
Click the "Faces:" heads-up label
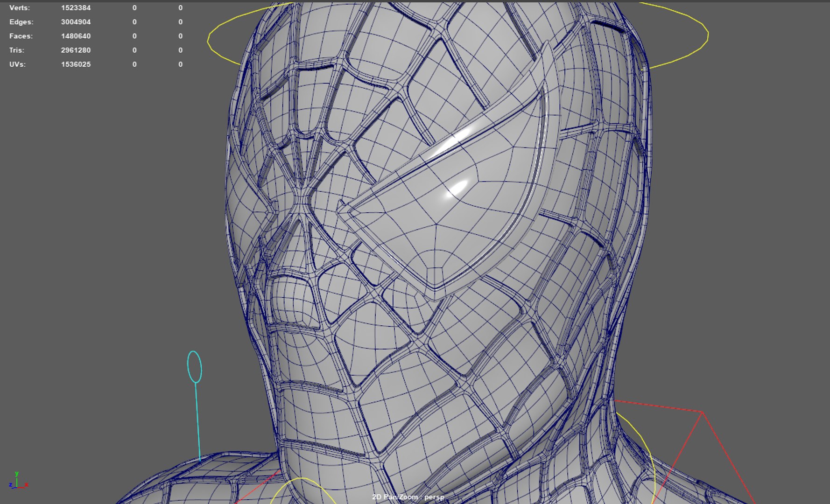pyautogui.click(x=21, y=36)
